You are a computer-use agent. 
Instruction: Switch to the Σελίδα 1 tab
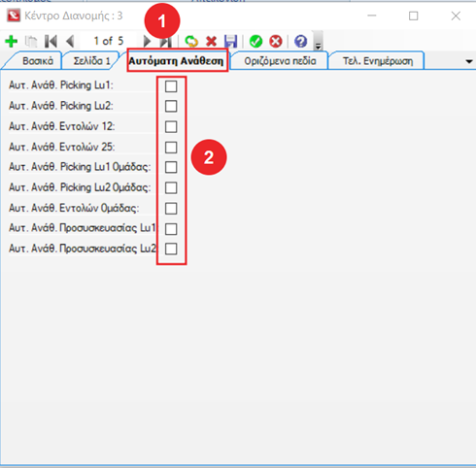coord(91,61)
